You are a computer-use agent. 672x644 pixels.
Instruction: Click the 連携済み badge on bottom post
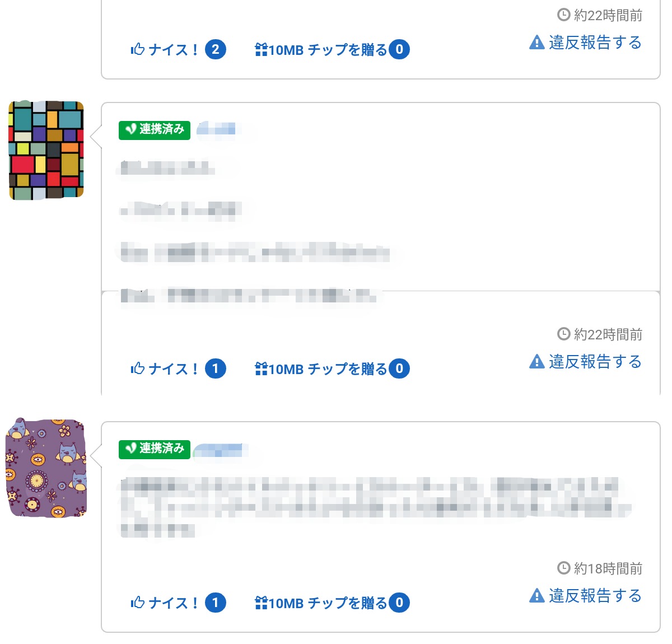[x=155, y=449]
